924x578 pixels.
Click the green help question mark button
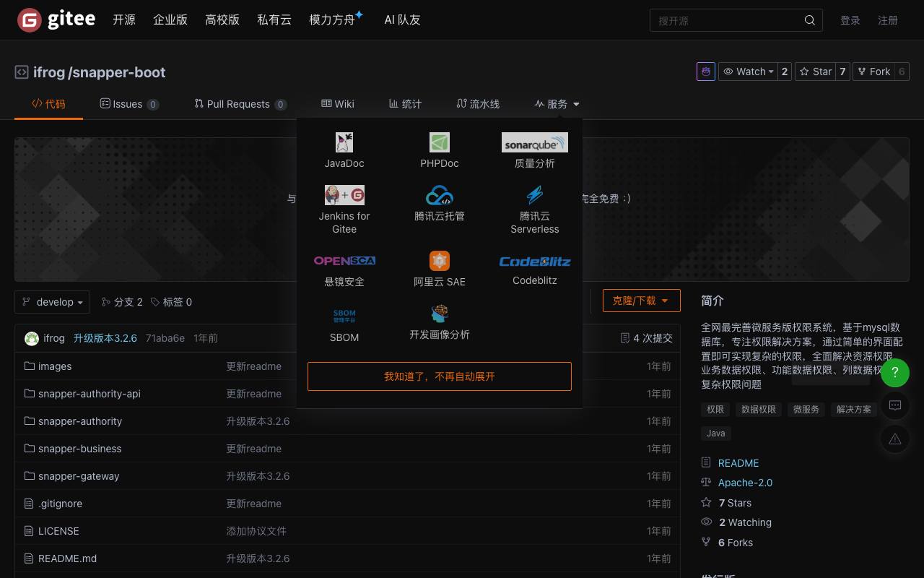click(895, 373)
